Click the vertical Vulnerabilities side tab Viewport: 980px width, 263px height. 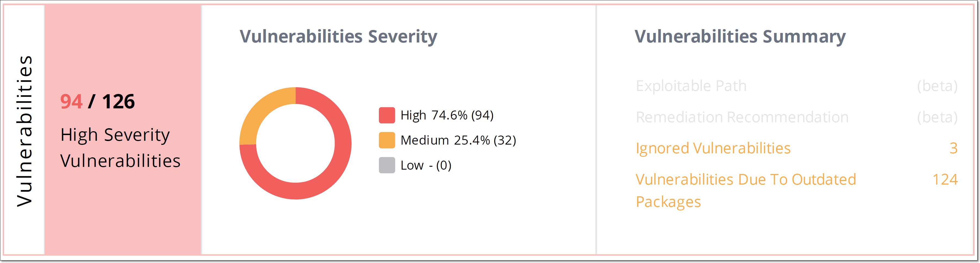pyautogui.click(x=24, y=131)
